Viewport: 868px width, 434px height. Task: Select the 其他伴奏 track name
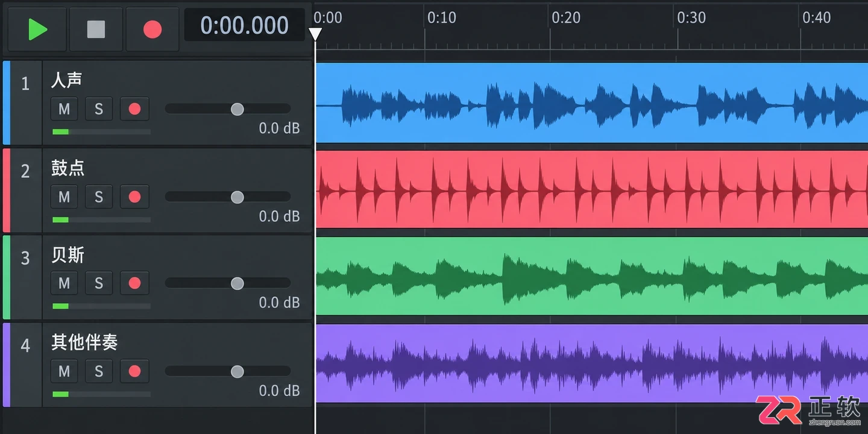84,342
